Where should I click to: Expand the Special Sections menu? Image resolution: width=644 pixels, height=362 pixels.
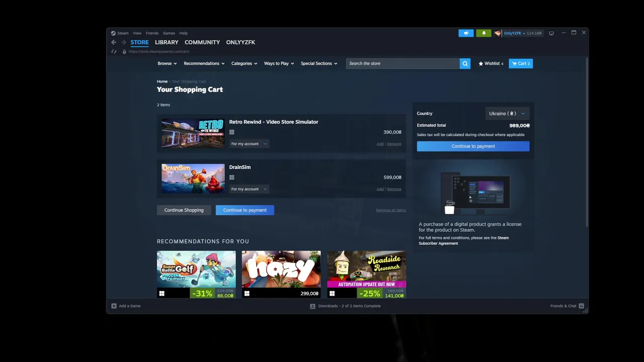[319, 63]
